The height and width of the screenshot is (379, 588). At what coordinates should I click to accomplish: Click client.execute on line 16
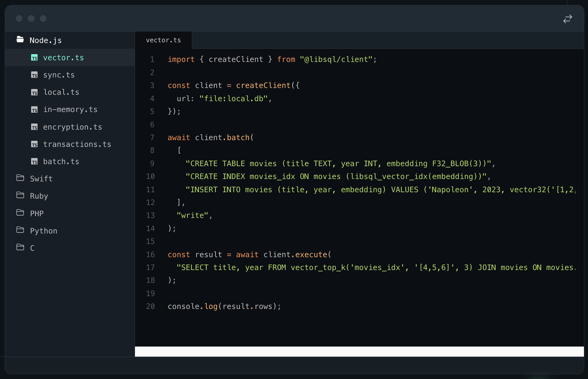295,255
